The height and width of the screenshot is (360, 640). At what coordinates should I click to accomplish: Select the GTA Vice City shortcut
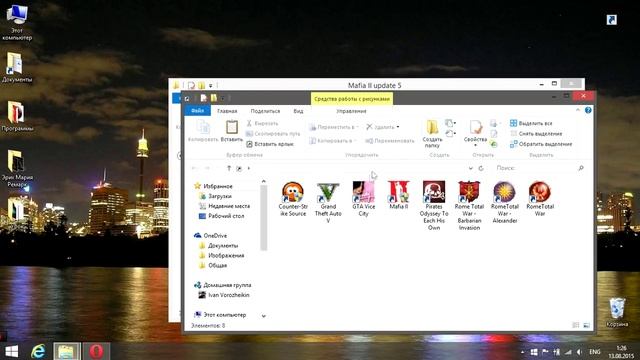(363, 199)
